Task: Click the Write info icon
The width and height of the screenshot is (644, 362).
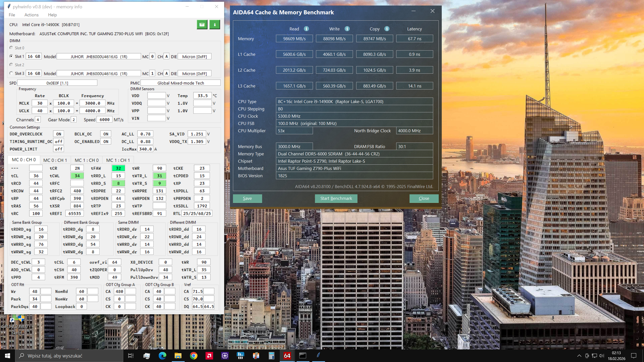Action: tap(347, 29)
